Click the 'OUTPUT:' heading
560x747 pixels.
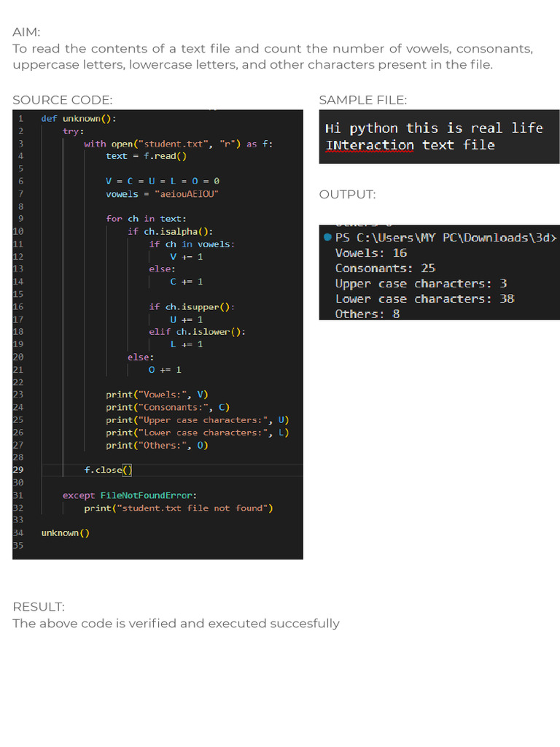pyautogui.click(x=347, y=194)
